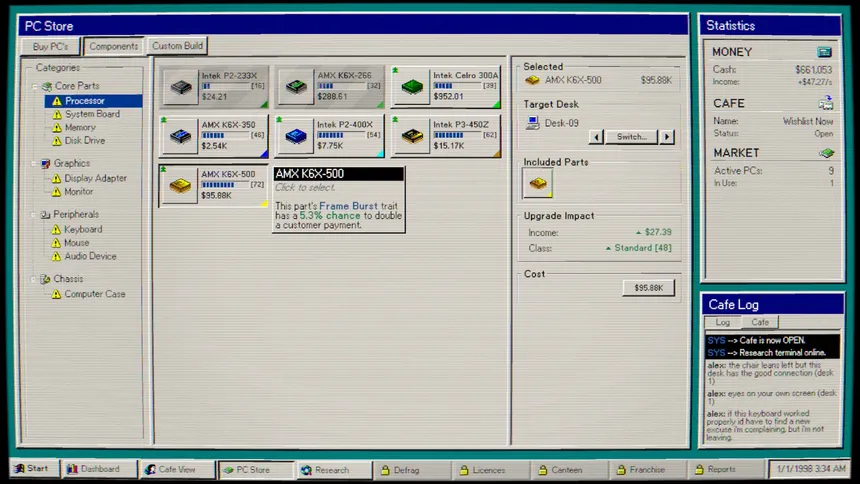
Task: Switch to the Buy PC's tab
Action: click(x=50, y=47)
